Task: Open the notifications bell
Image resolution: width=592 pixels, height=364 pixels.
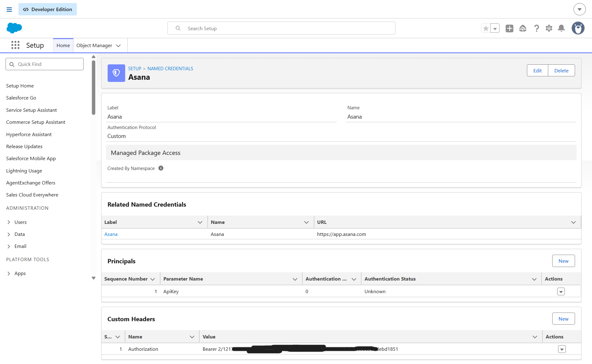Action: tap(561, 28)
